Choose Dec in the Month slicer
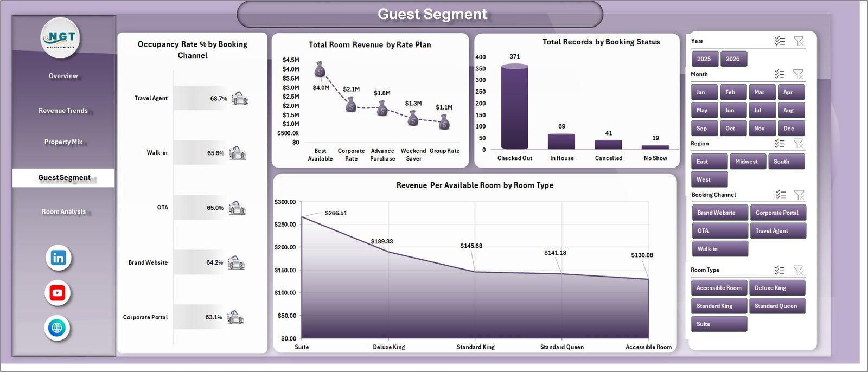 tap(791, 129)
